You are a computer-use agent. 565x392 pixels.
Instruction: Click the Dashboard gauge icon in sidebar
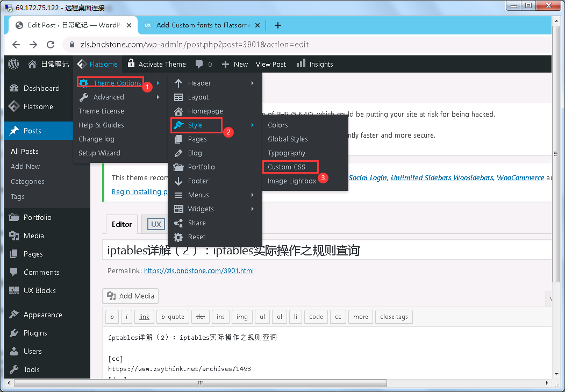click(14, 88)
